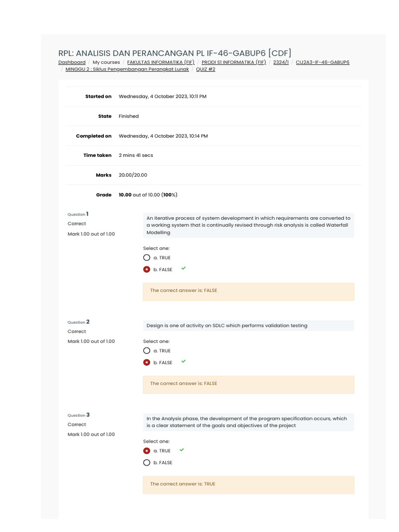Click the My courses breadcrumb item
This screenshot has width=399, height=532.
point(107,62)
